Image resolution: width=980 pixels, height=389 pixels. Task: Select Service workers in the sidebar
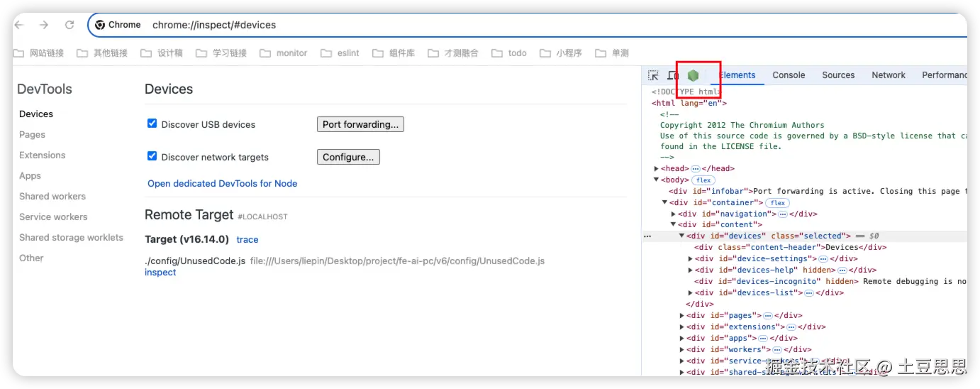pos(53,217)
